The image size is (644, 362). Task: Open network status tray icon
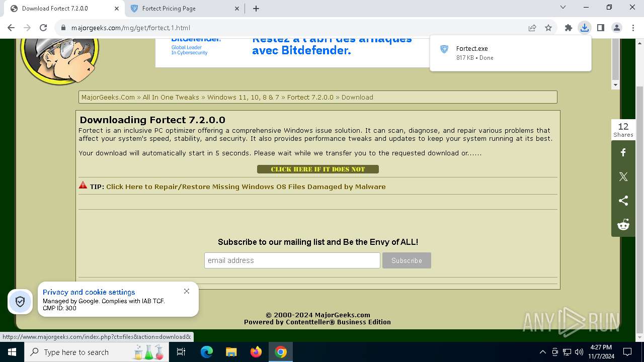point(567,352)
